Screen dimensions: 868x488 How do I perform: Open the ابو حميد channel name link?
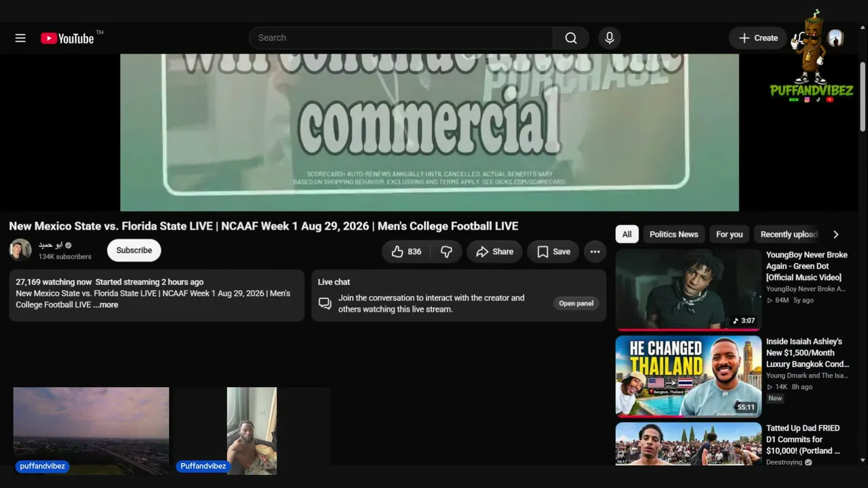pos(50,245)
